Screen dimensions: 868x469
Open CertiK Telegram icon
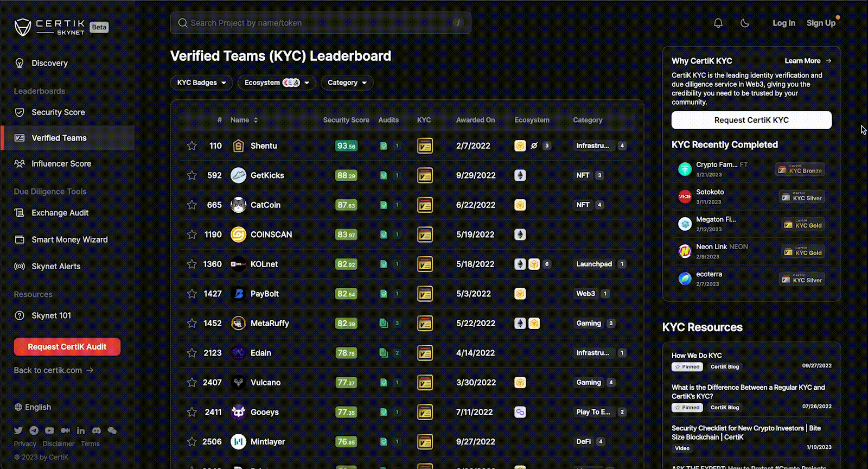[34, 430]
